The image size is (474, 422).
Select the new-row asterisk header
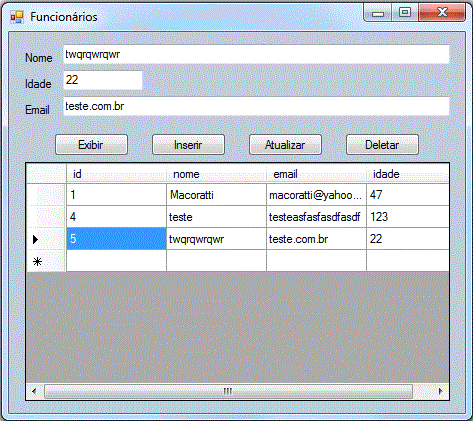pos(46,261)
